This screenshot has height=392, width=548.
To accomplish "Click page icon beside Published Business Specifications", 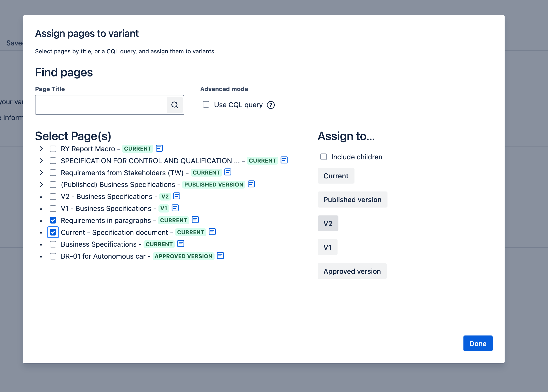I will (251, 184).
